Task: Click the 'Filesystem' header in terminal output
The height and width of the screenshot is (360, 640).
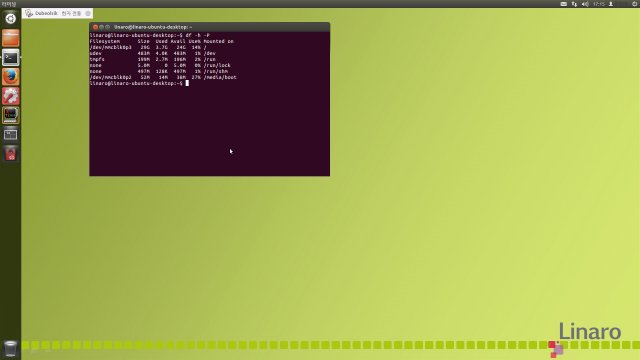Action: [105, 41]
